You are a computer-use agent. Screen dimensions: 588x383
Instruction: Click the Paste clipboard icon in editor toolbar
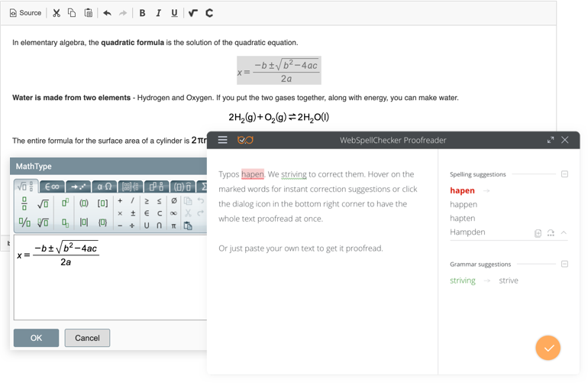(x=88, y=13)
